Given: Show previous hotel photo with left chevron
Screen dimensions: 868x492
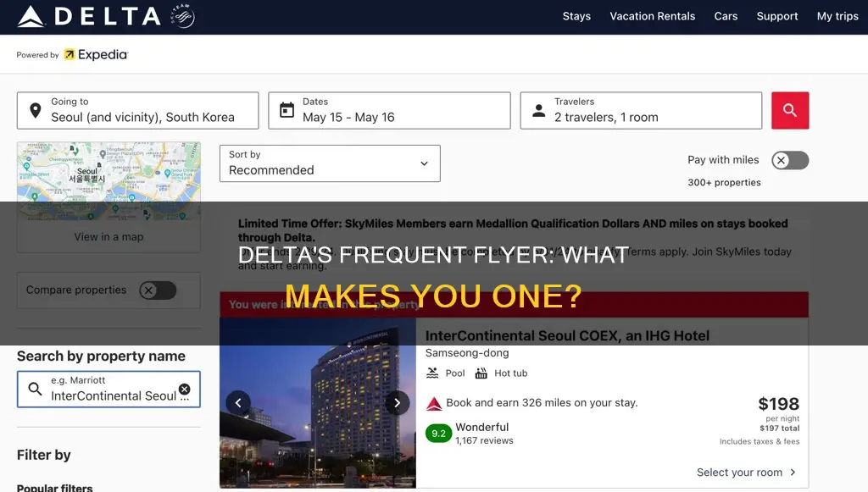Looking at the screenshot, I should coord(238,402).
